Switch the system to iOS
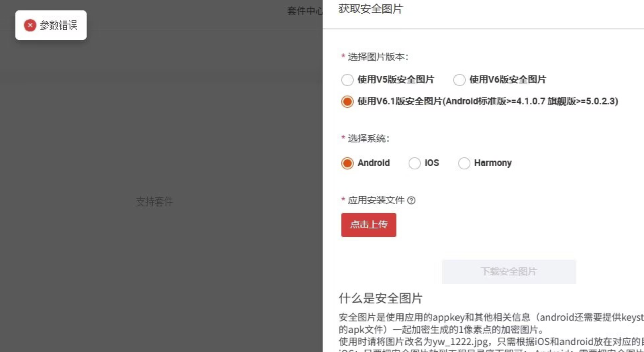Image resolution: width=644 pixels, height=352 pixels. pos(415,163)
